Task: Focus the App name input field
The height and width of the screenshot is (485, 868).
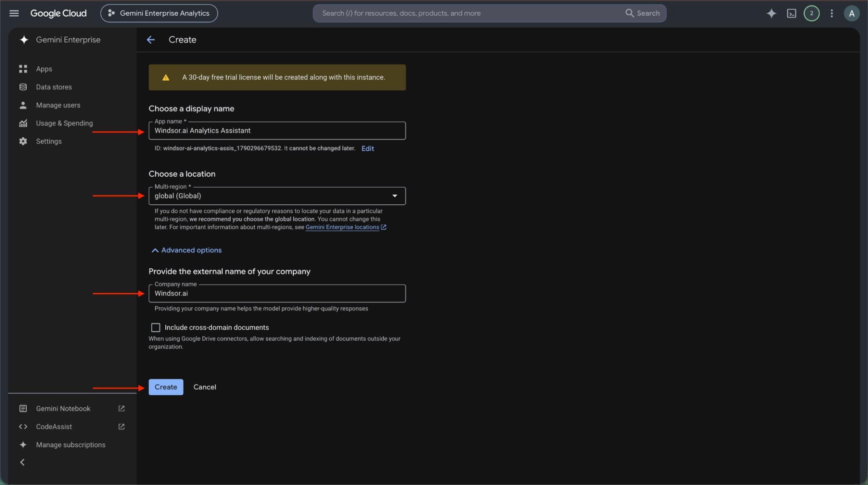Action: 277,131
